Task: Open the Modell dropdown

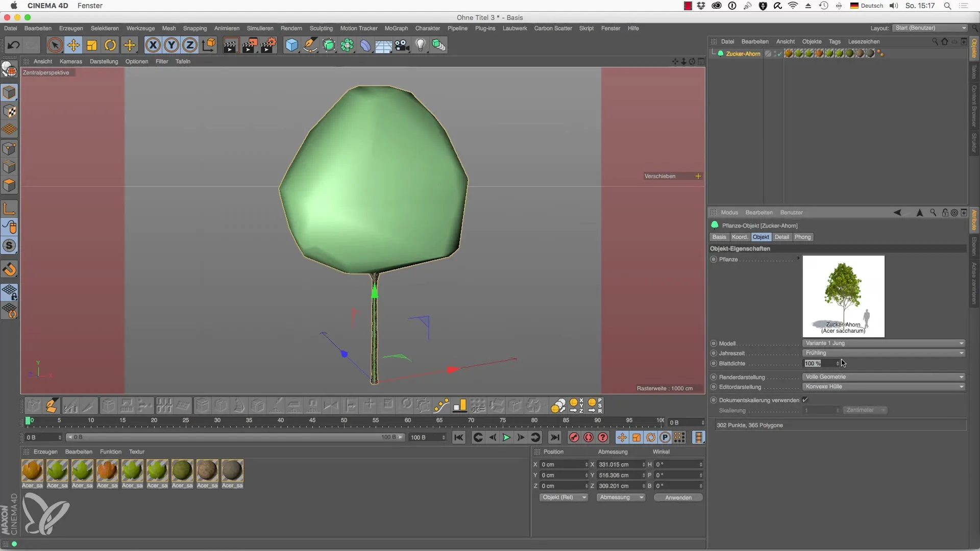Action: 884,343
